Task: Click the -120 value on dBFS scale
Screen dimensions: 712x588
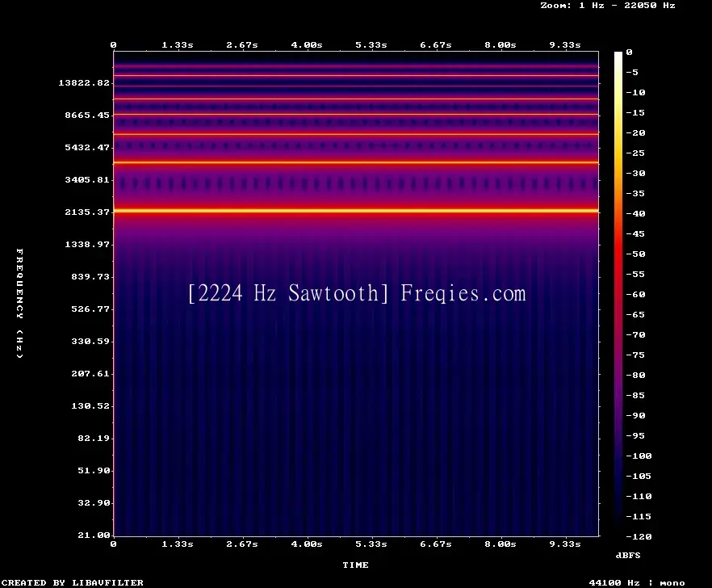Action: 639,536
